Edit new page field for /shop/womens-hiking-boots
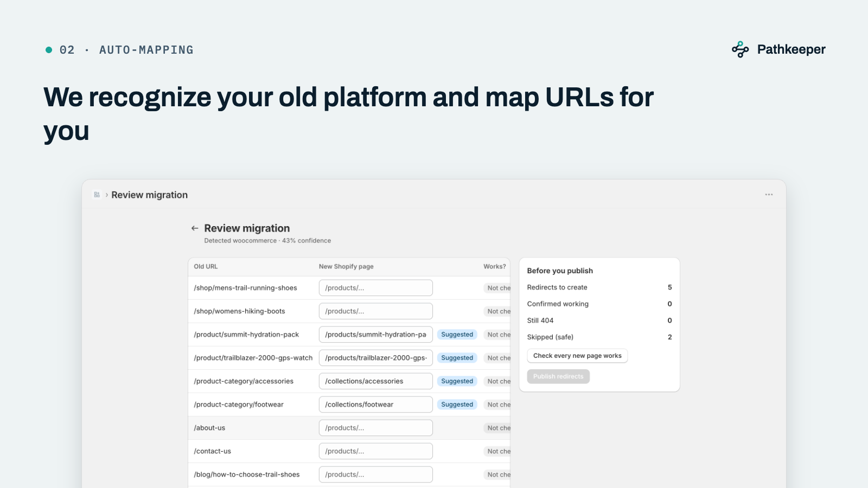Image resolution: width=868 pixels, height=488 pixels. [x=375, y=311]
